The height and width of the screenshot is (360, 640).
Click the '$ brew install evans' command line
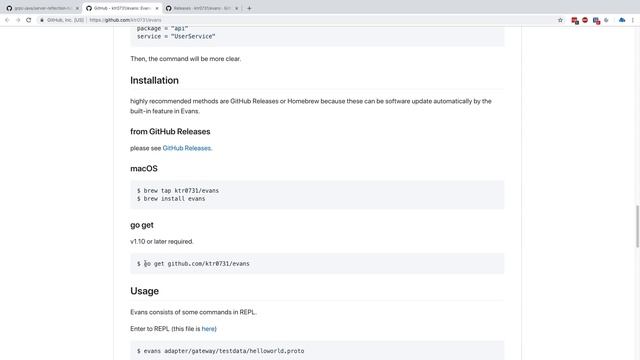(x=171, y=199)
